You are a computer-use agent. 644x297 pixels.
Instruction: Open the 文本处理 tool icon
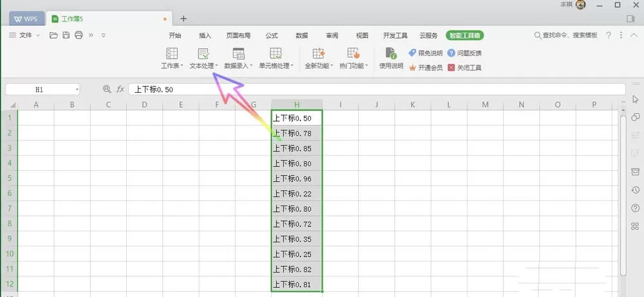click(204, 53)
